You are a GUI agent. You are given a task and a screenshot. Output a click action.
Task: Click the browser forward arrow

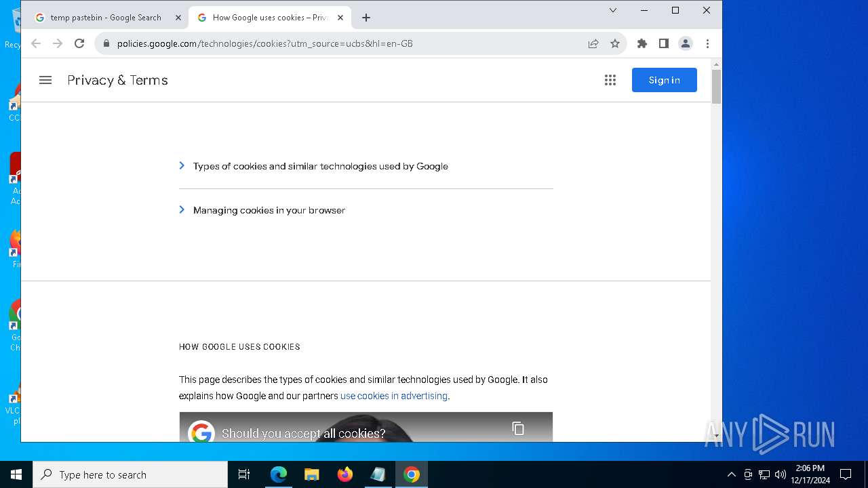pos(58,43)
